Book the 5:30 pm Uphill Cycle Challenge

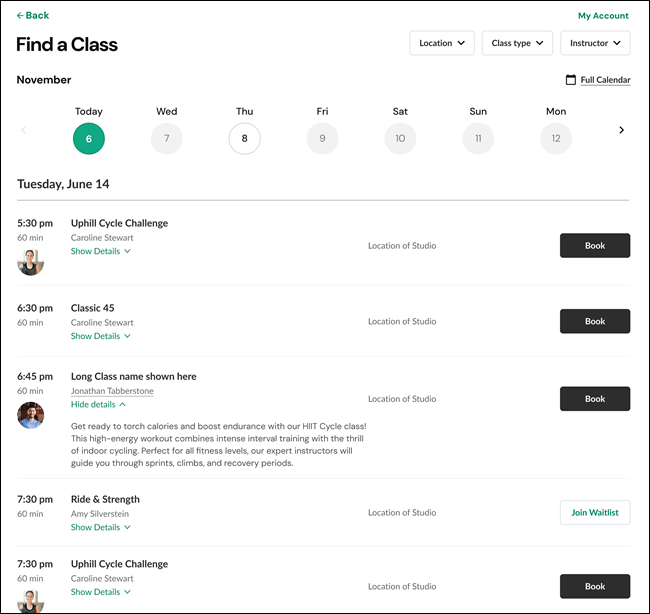click(595, 245)
